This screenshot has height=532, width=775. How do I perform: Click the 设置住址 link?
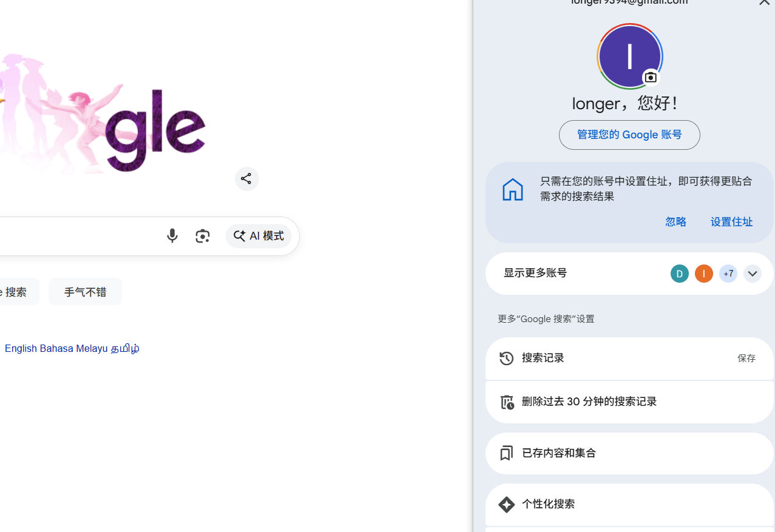pos(731,222)
